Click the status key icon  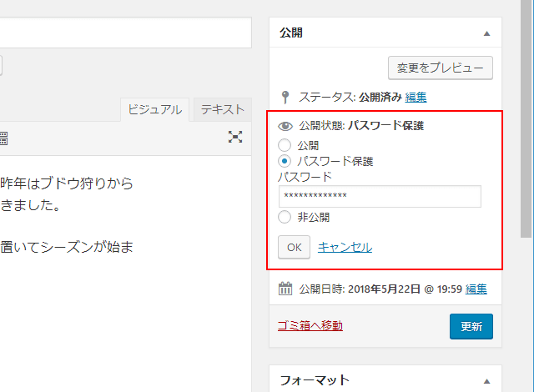[x=285, y=98]
